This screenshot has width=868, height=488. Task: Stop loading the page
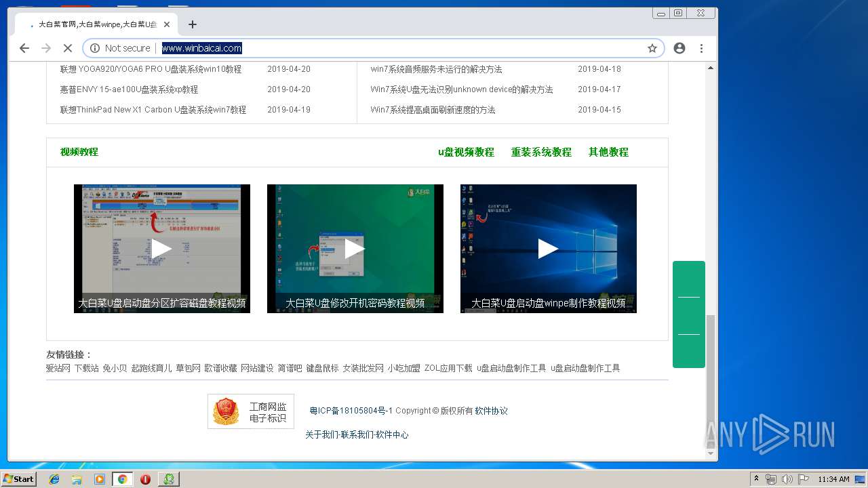pos(67,48)
